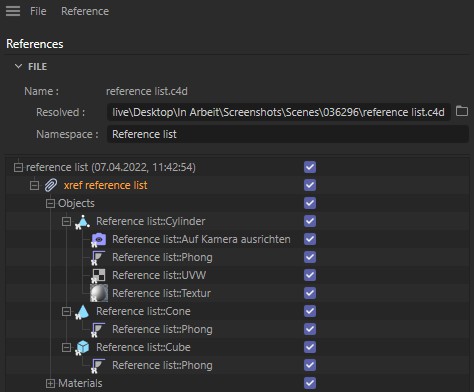Click the 'Objects' label in tree

[x=76, y=203]
